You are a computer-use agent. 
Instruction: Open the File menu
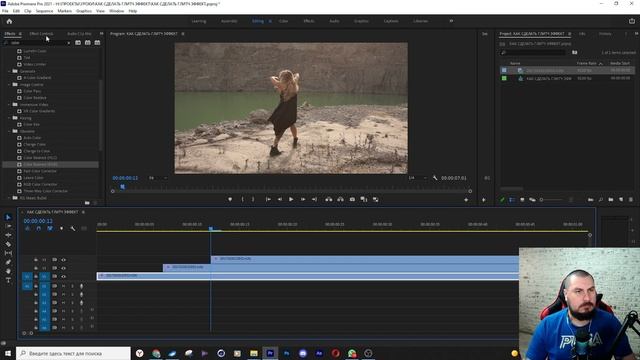pyautogui.click(x=5, y=11)
